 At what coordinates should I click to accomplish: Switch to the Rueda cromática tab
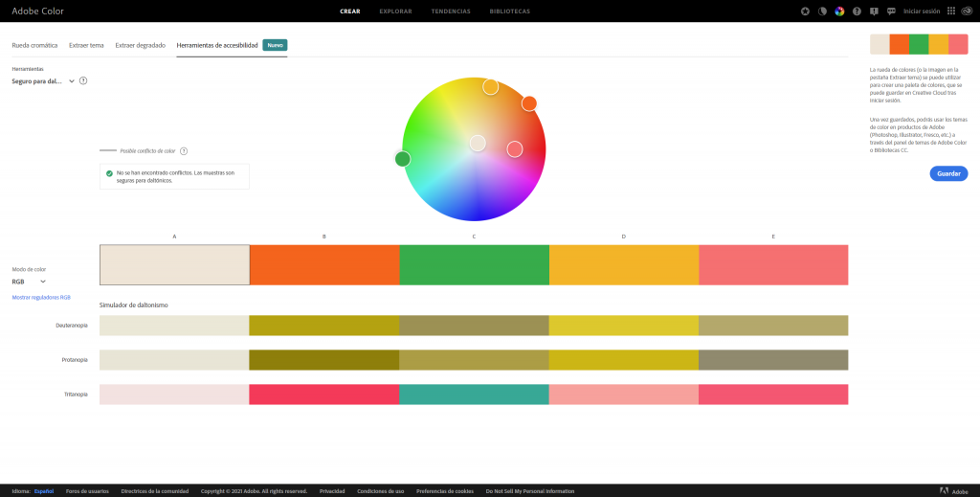(35, 46)
